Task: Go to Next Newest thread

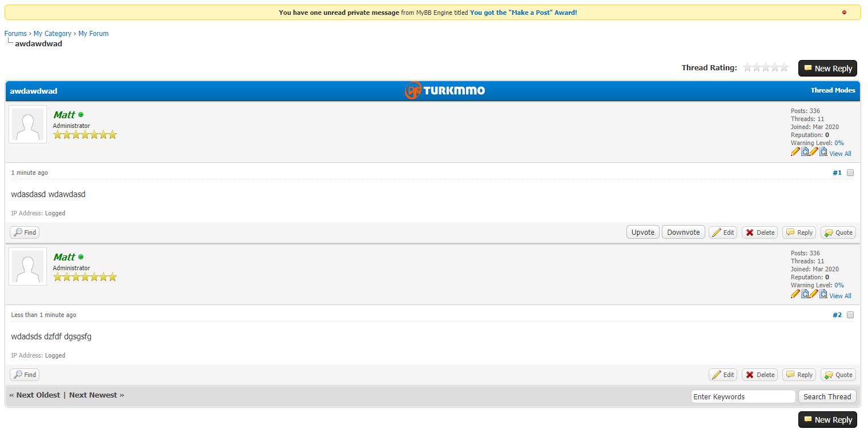Action: 93,395
